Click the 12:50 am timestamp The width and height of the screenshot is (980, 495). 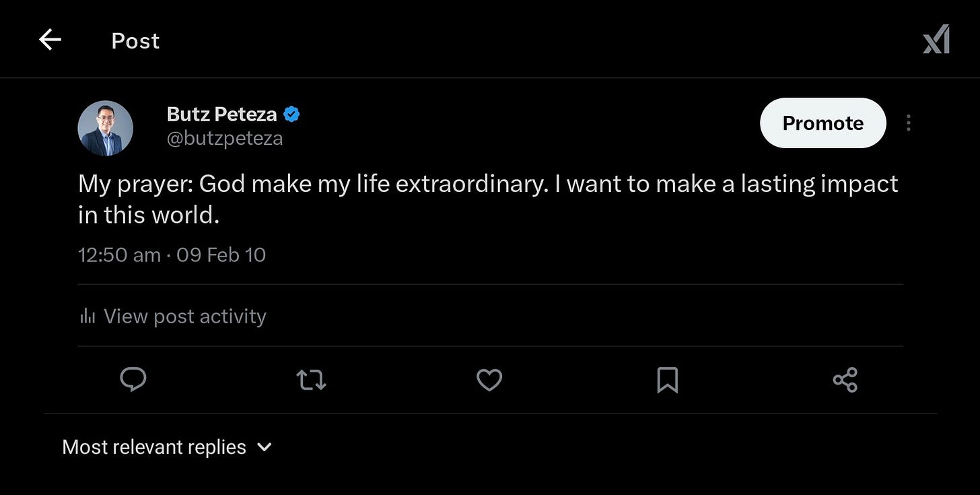(119, 255)
